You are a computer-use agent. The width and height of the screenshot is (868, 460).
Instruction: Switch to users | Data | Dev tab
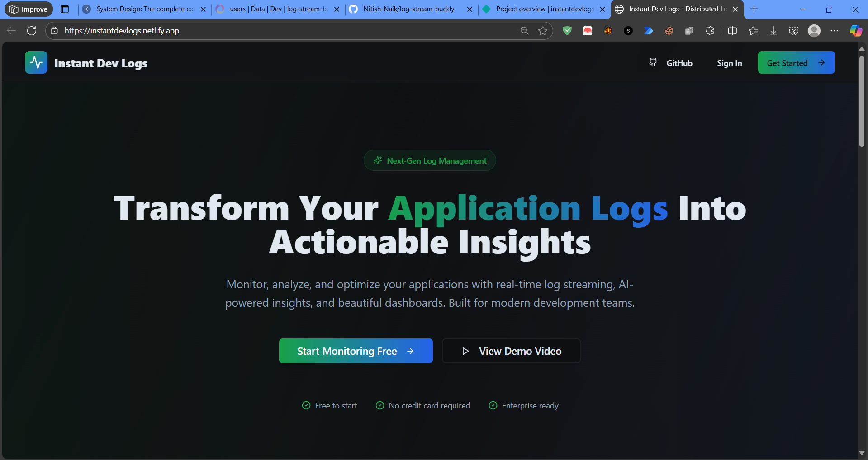click(x=278, y=9)
